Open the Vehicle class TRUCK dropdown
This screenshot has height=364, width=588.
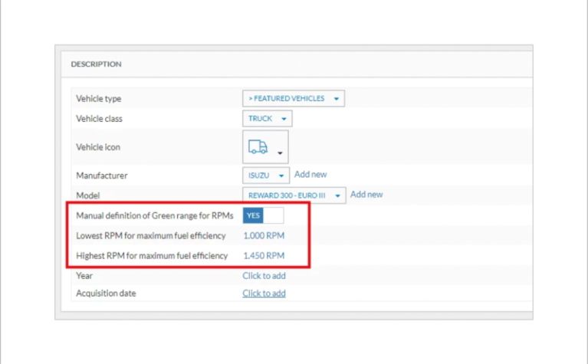[267, 119]
